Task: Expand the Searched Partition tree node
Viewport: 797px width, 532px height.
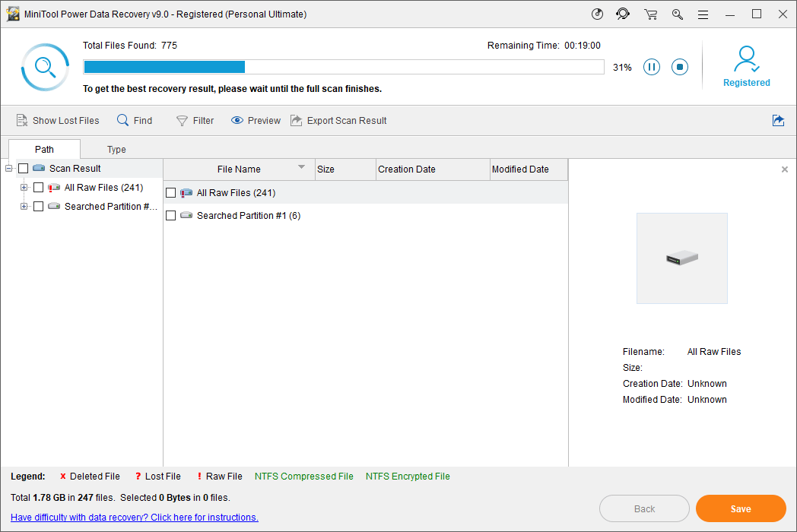Action: (24, 206)
